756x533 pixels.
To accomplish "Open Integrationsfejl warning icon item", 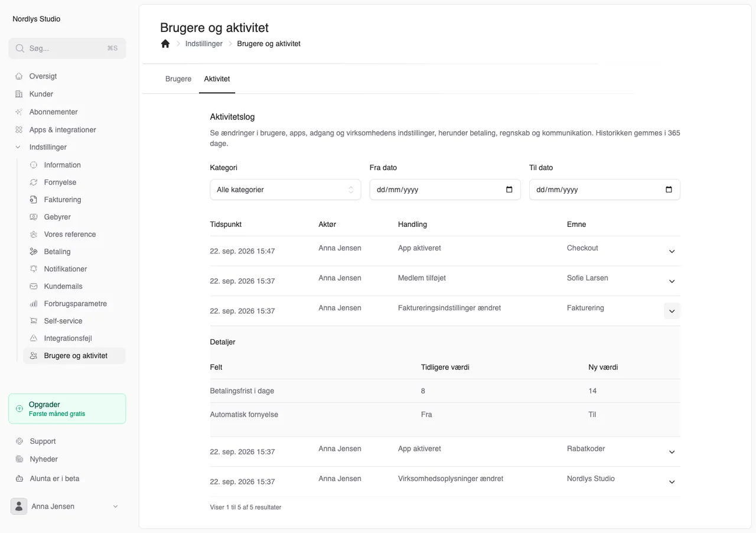I will click(34, 339).
